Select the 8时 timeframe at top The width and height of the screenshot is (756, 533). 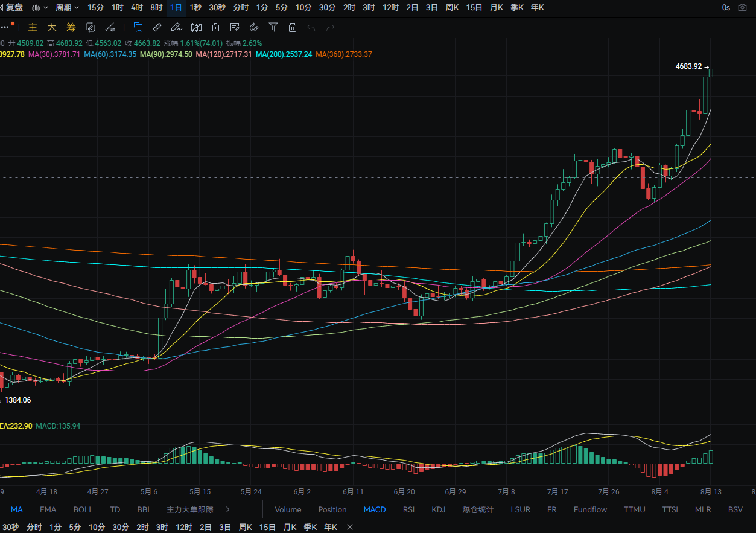coord(156,8)
